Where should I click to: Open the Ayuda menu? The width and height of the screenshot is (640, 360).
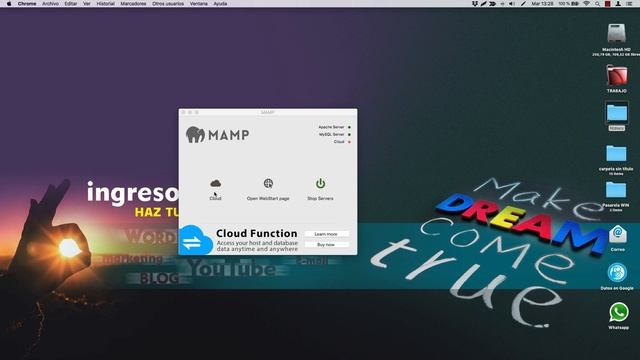coord(220,4)
